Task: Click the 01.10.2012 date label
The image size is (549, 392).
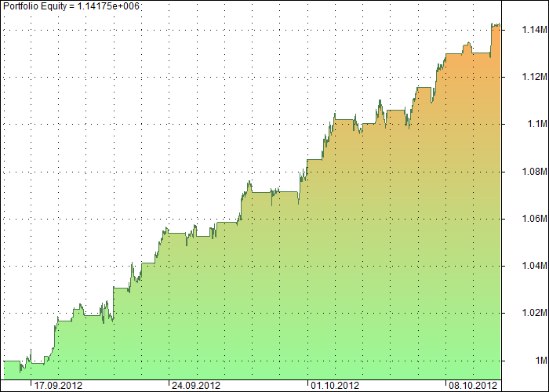Action: pos(336,386)
